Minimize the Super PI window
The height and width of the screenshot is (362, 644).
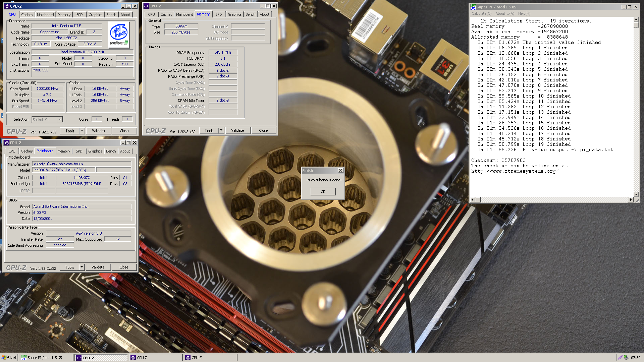click(x=624, y=7)
